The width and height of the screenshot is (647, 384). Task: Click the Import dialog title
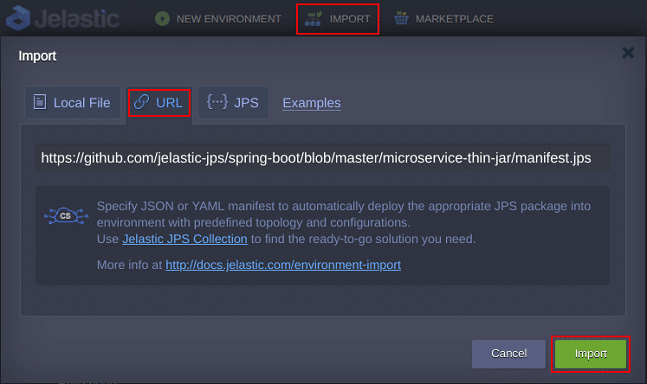[37, 56]
